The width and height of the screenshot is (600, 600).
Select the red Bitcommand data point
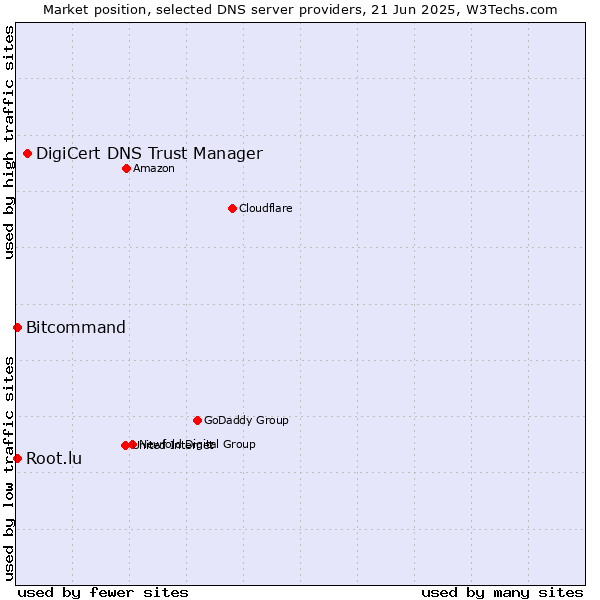18,328
